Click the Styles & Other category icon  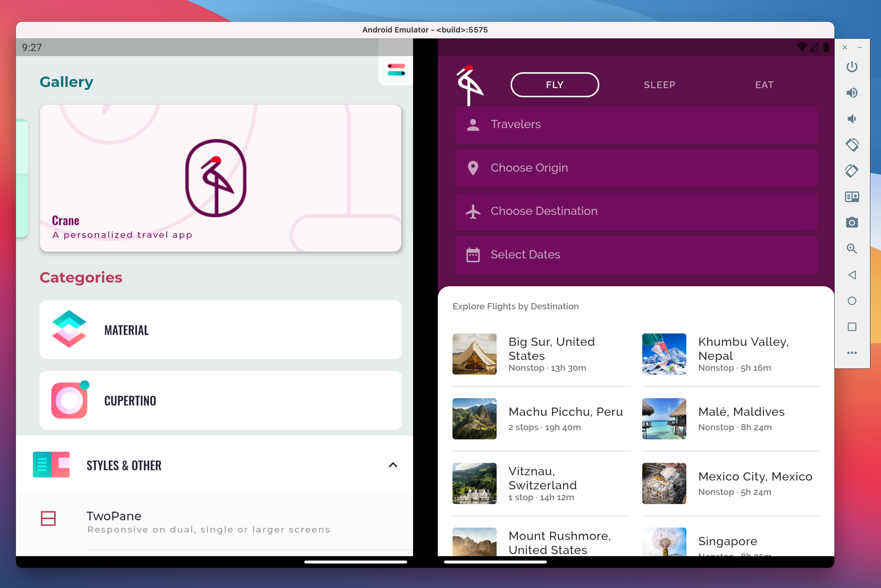[51, 465]
